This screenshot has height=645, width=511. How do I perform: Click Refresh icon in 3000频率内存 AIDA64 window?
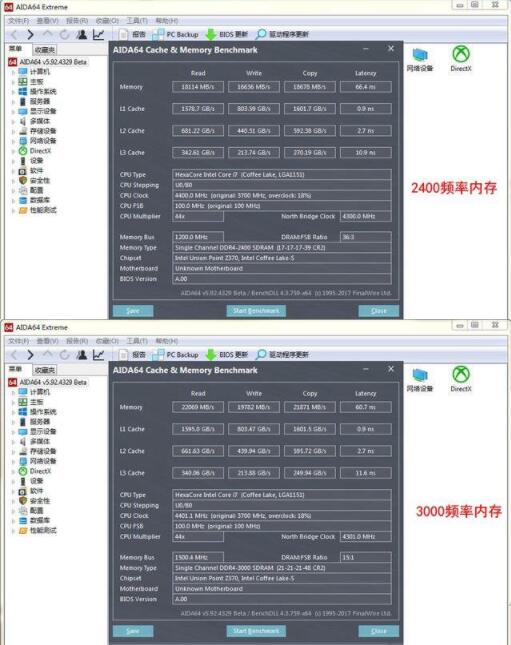point(64,355)
